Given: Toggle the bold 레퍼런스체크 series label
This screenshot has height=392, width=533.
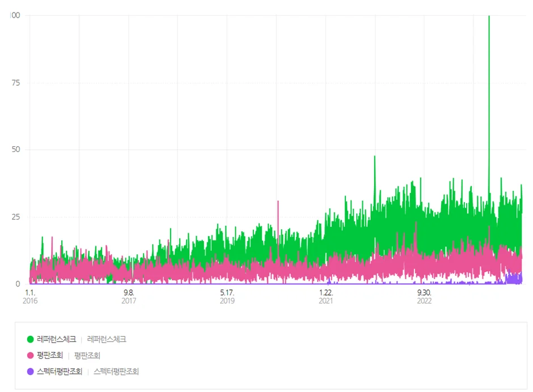Looking at the screenshot, I should click(56, 339).
